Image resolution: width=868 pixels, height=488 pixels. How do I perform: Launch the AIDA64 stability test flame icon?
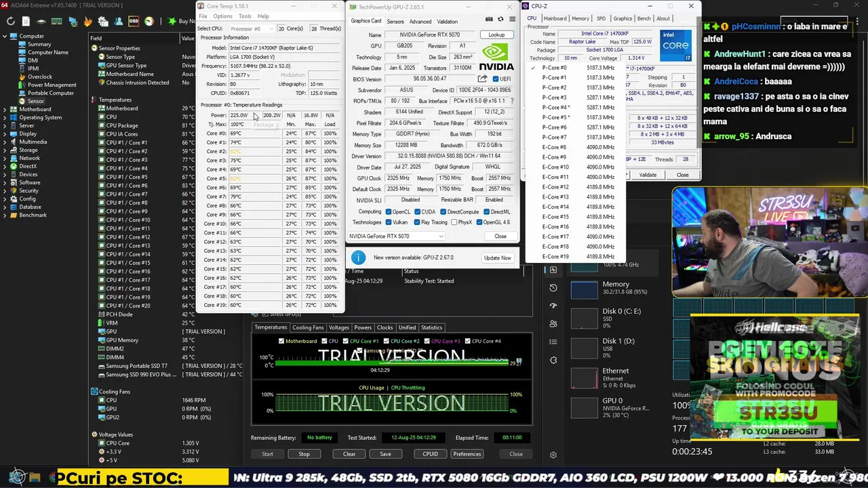click(x=87, y=21)
